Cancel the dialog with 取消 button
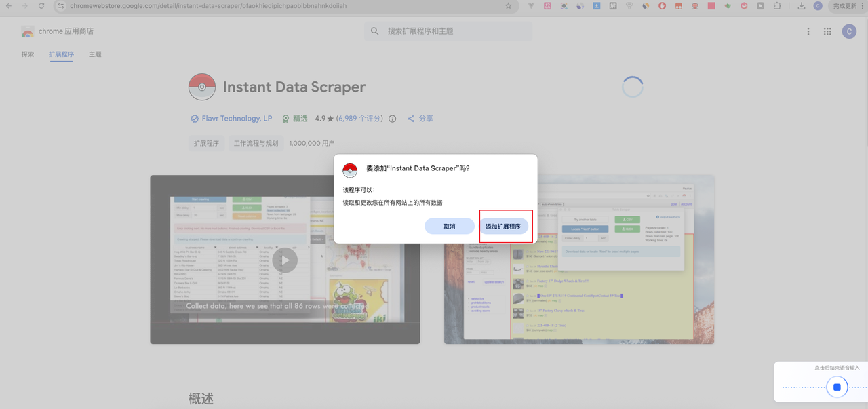The width and height of the screenshot is (868, 409). pos(450,226)
